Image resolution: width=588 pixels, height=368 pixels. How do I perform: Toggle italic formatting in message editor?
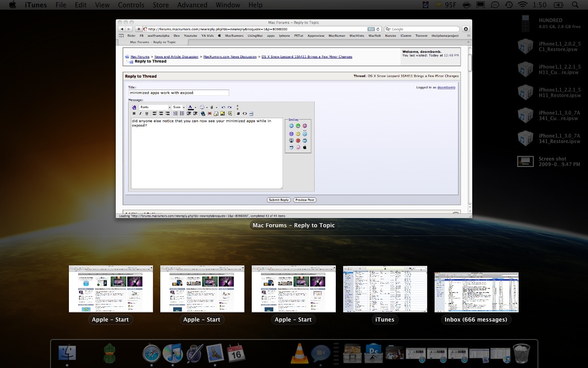[x=141, y=113]
